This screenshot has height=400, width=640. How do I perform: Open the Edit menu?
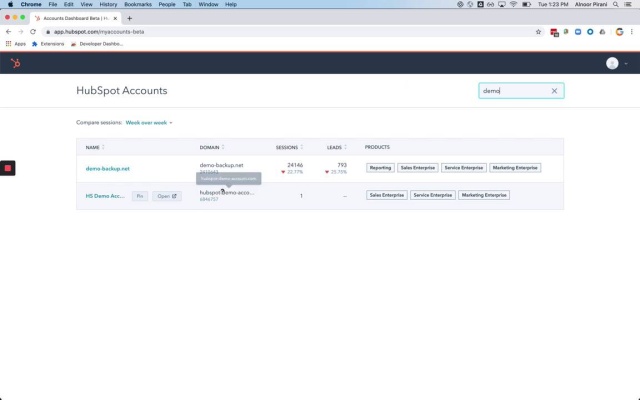tap(69, 4)
